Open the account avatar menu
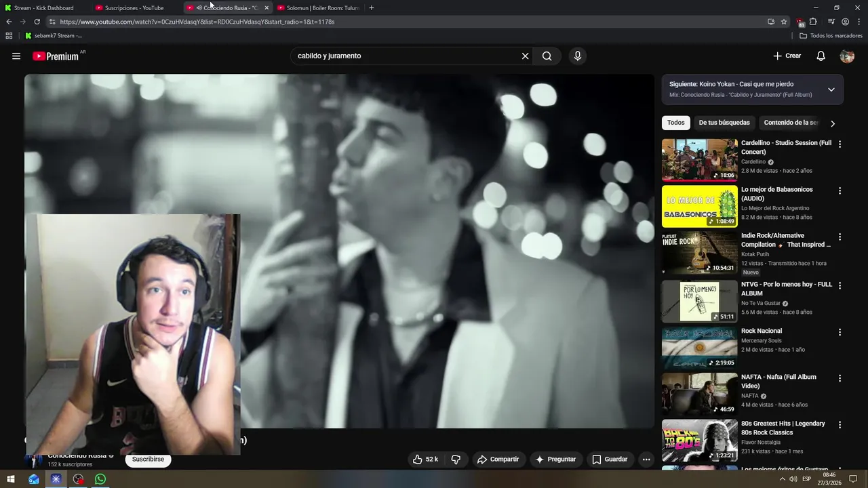 [847, 56]
